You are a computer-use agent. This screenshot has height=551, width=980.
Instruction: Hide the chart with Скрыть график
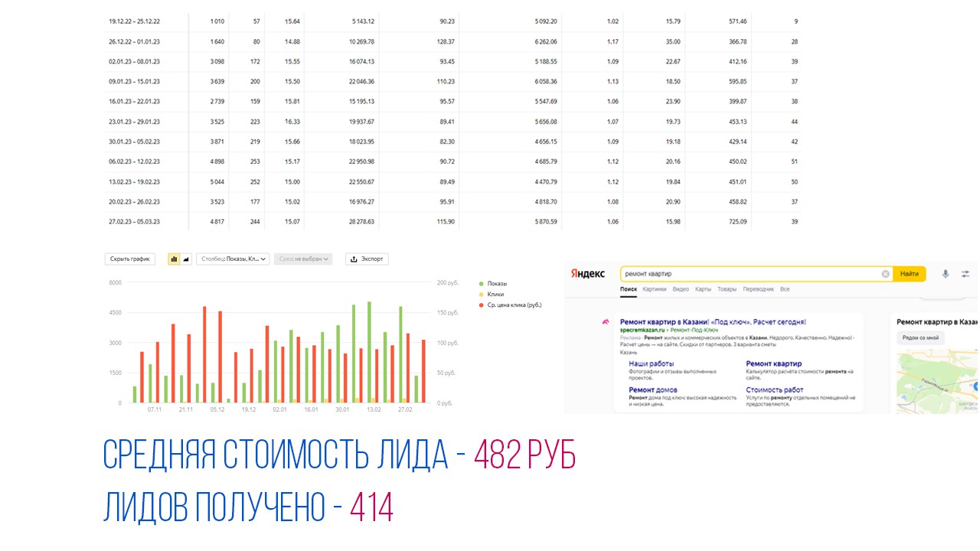click(x=130, y=259)
